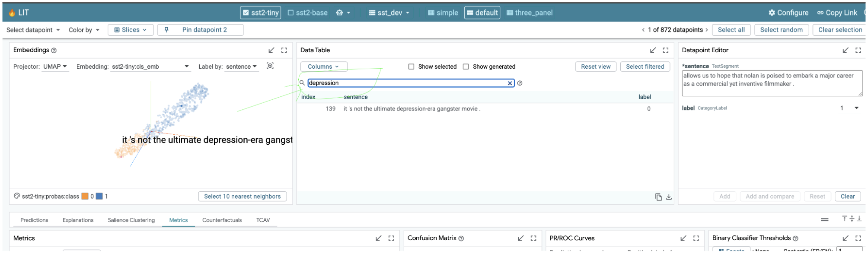Click the orange class 0 swatch

tap(85, 197)
